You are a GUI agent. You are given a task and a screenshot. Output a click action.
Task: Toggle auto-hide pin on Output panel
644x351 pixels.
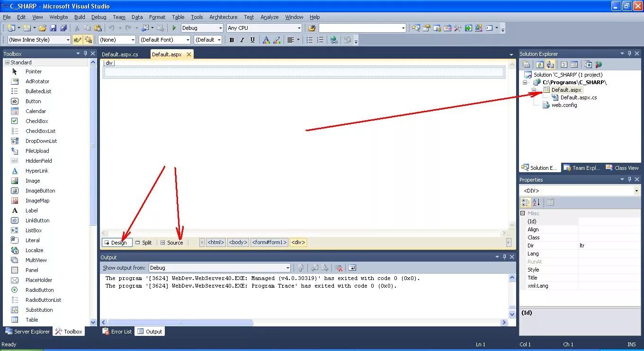click(x=504, y=257)
